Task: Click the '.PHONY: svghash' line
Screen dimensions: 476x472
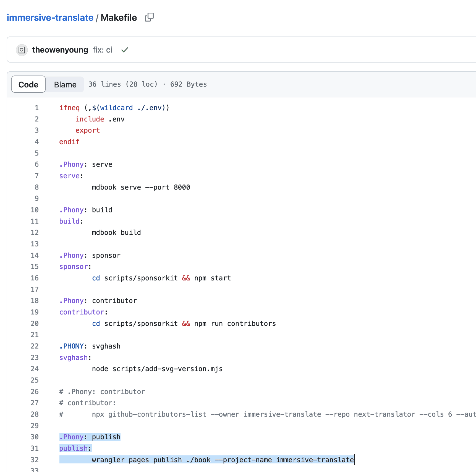Action: point(90,346)
